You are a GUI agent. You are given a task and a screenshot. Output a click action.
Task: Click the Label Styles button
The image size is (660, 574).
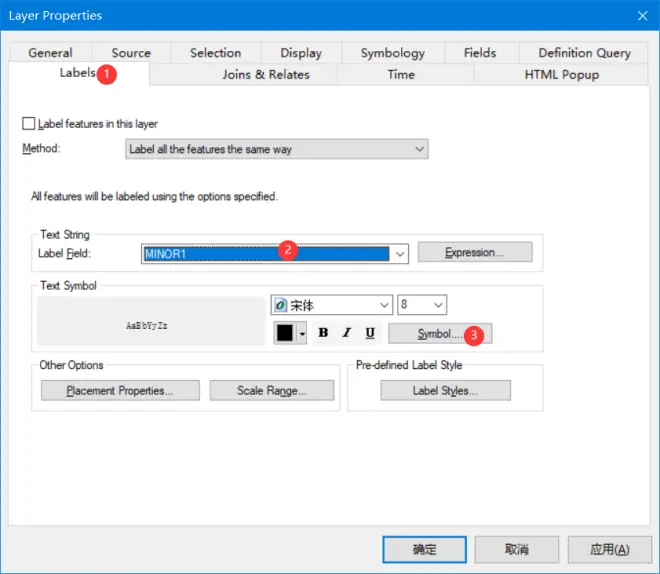[x=445, y=391]
